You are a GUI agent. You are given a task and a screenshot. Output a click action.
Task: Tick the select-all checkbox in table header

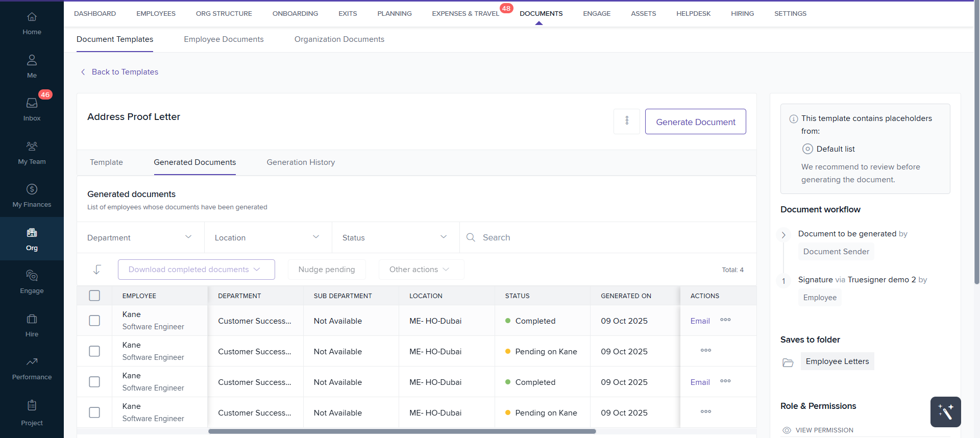94,296
